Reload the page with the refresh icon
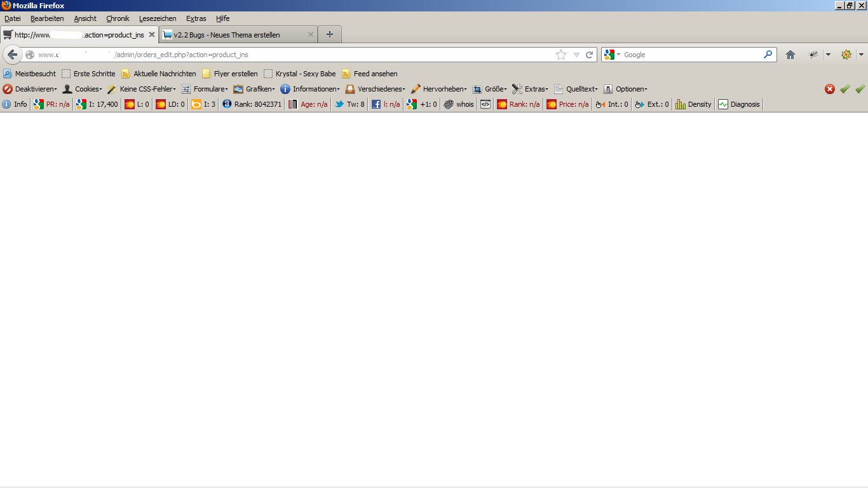 coord(589,55)
